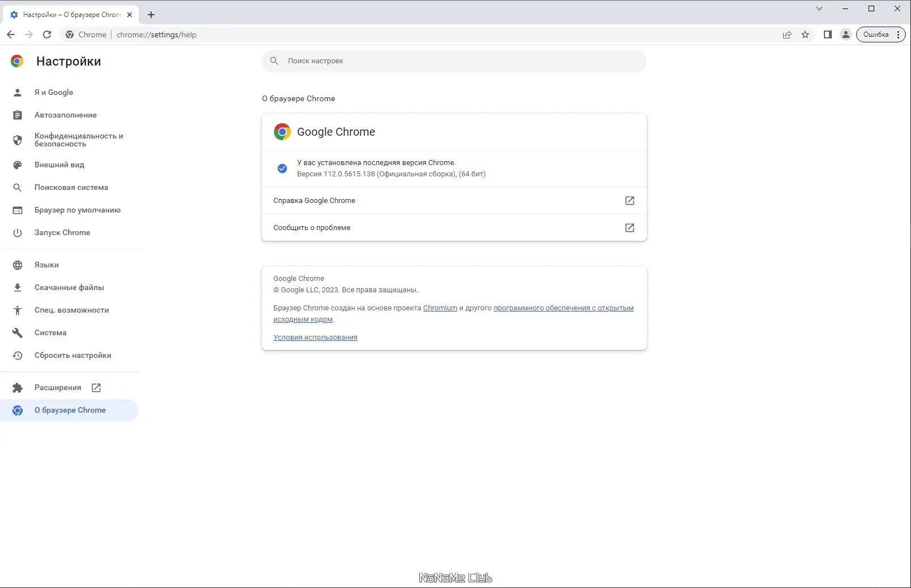Click the Chrome site info chip in address bar
The image size is (911, 588).
tap(86, 34)
